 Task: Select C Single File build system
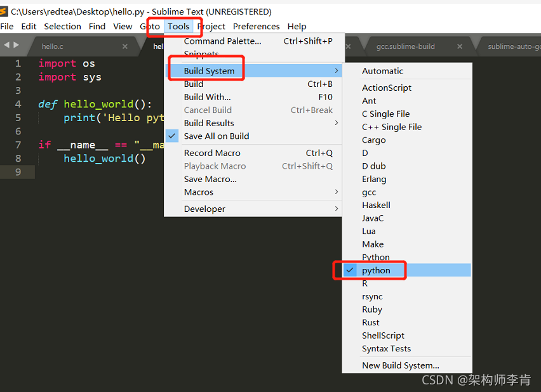pyautogui.click(x=407, y=114)
